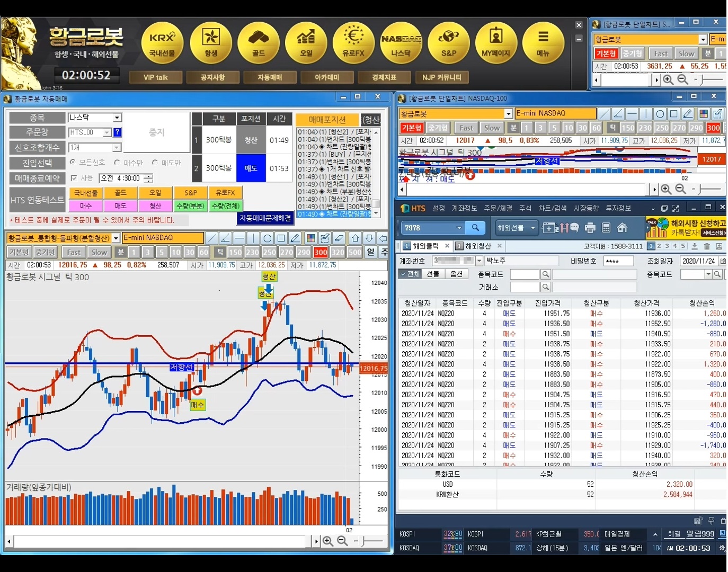Viewport: 728px width, 572px height.
Task: Toggle the 선물 filter in HTS account panel
Action: (433, 274)
